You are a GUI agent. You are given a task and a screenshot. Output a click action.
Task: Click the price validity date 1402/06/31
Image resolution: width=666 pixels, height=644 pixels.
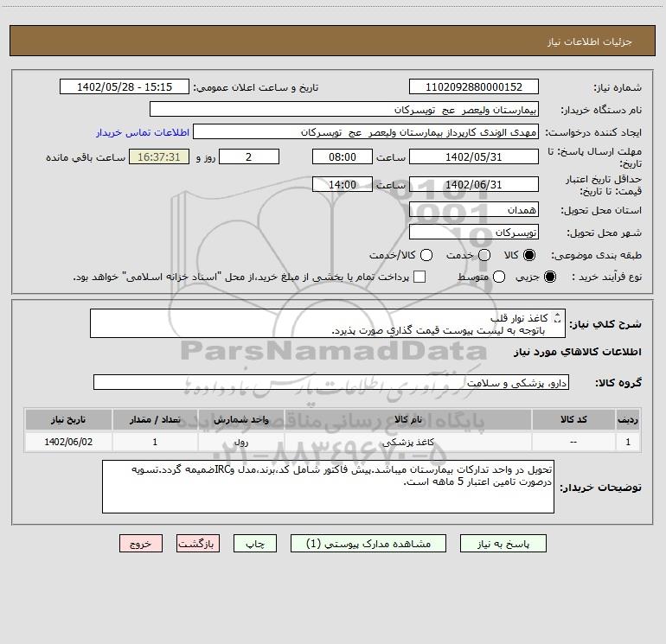474,184
